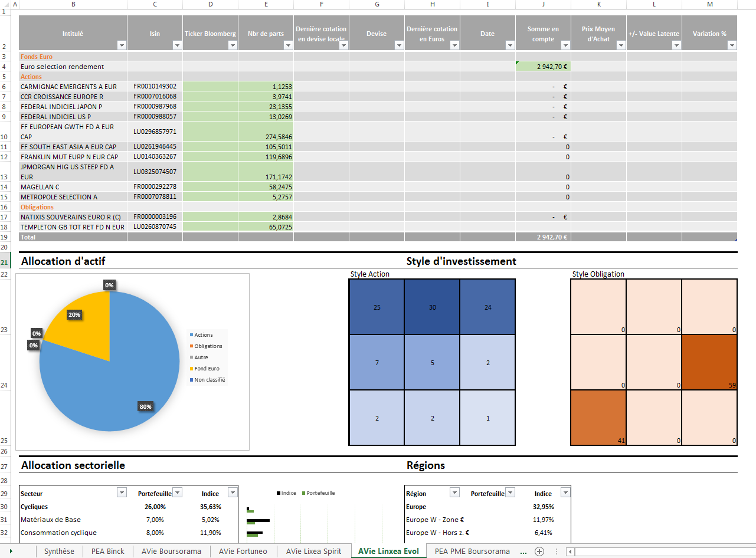
Task: Open the Secteur filter dropdown
Action: point(122,493)
